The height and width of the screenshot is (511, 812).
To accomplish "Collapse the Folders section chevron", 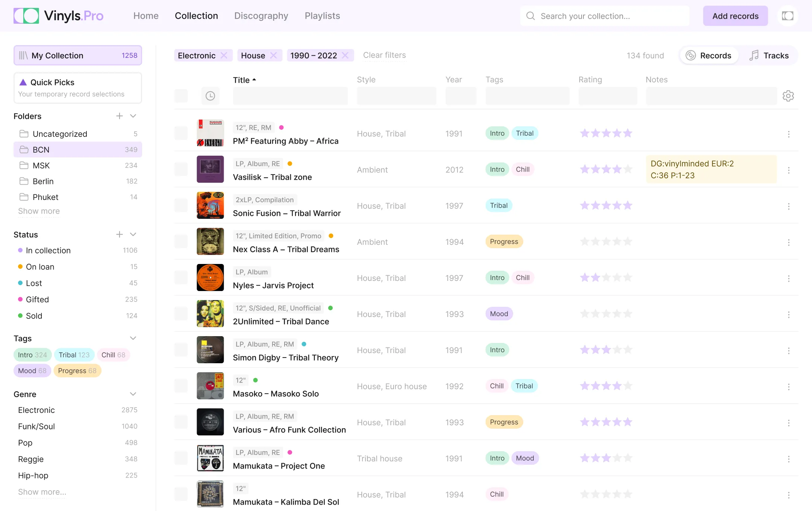I will point(133,116).
